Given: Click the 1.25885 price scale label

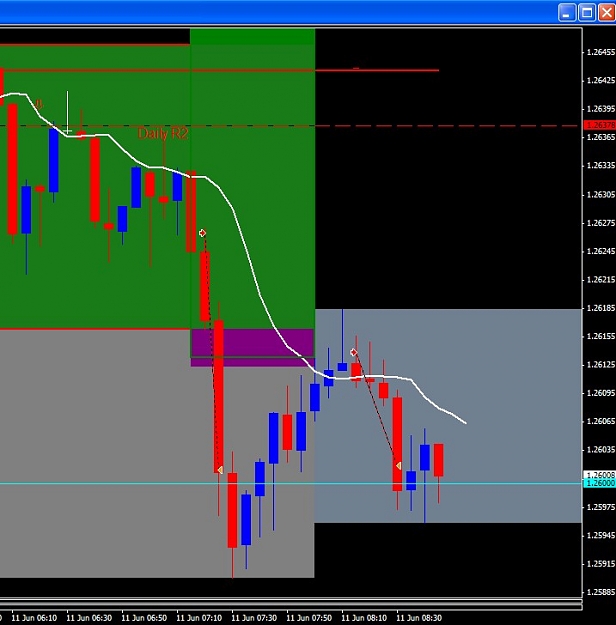Looking at the screenshot, I should (601, 592).
